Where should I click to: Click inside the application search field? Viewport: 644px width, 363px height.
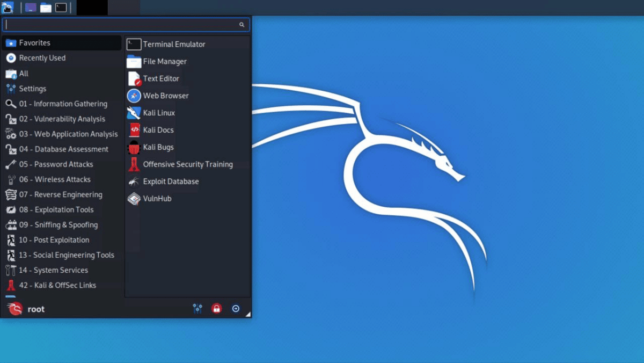click(123, 24)
